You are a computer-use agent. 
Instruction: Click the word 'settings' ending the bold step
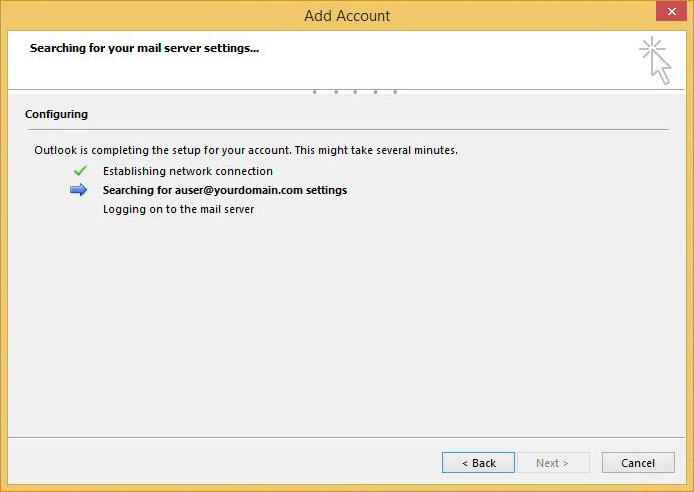click(327, 190)
